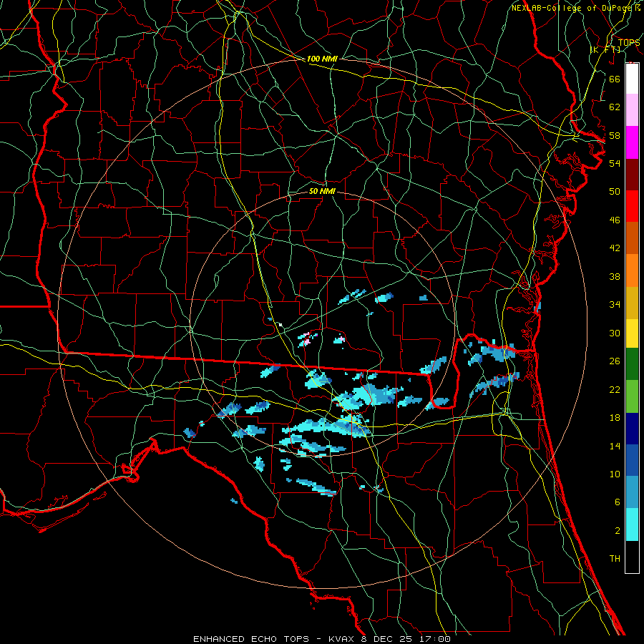Screen dimensions: 644x644
Task: Click the '10' legend value
Action: click(x=615, y=474)
